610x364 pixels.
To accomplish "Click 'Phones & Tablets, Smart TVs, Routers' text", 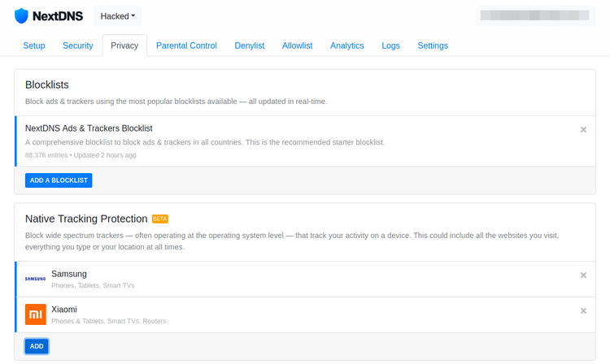I will point(108,321).
